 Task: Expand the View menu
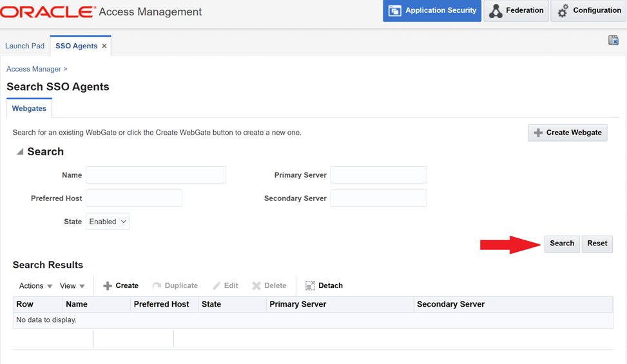[x=72, y=285]
